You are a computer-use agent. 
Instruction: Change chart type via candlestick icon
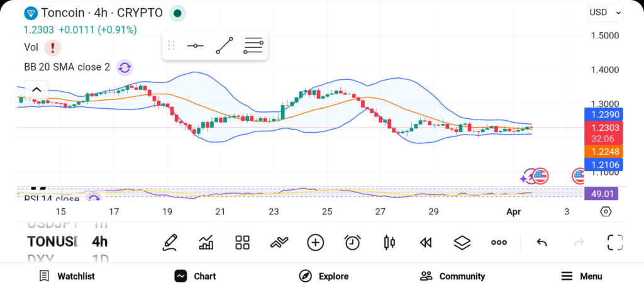(x=389, y=242)
